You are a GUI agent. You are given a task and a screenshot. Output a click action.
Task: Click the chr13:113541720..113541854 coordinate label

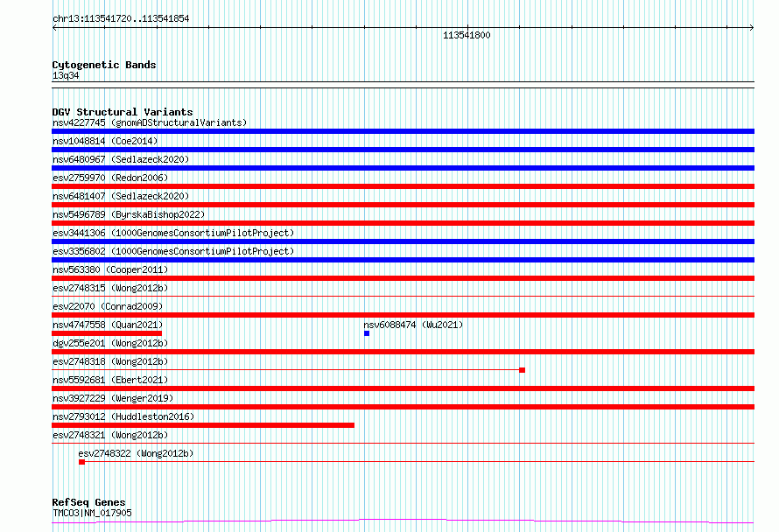(121, 18)
